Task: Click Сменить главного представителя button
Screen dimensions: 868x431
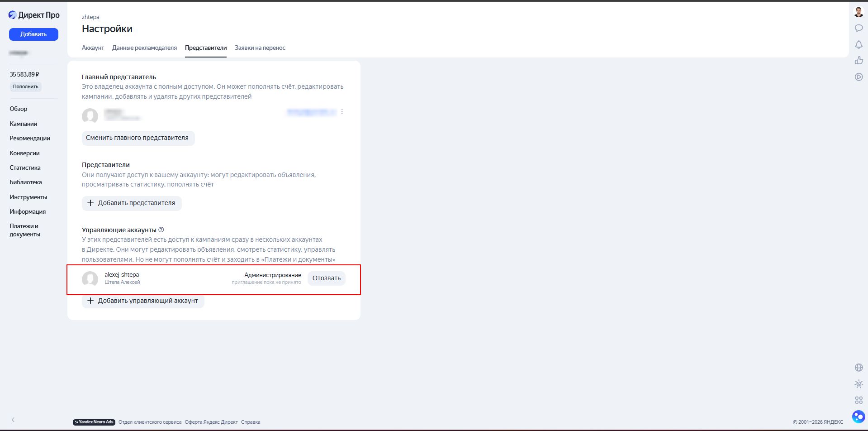Action: [138, 138]
